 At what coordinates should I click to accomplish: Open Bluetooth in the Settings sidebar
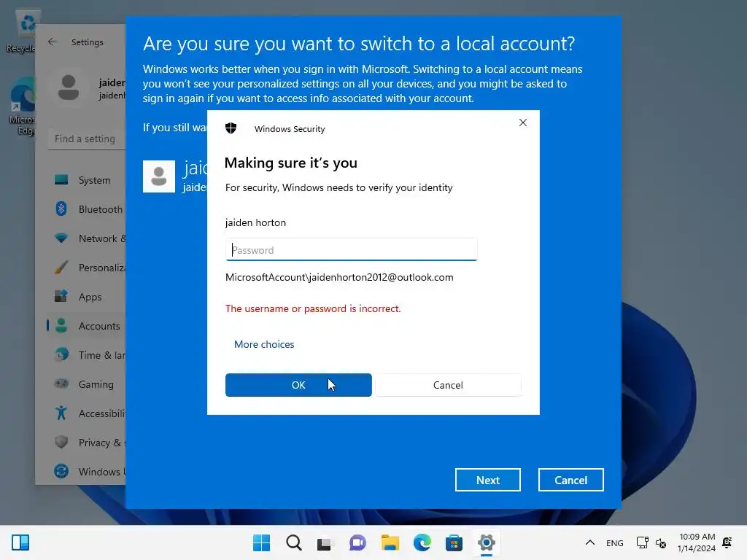click(88, 209)
